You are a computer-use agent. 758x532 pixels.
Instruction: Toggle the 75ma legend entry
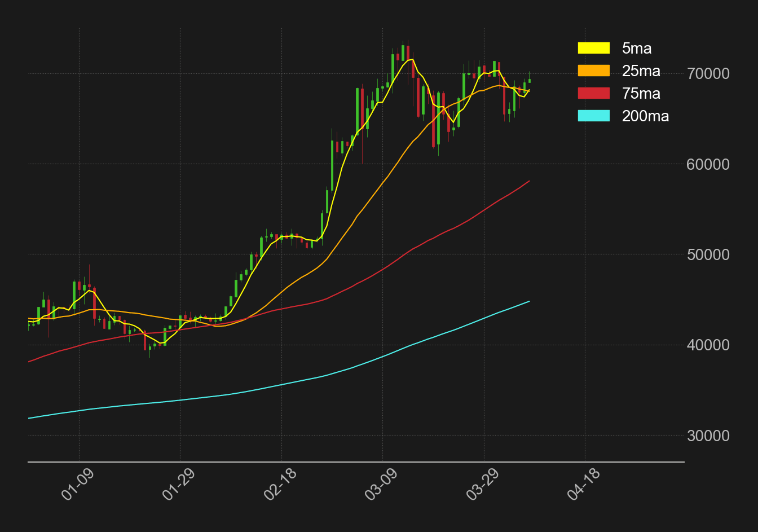pos(641,94)
